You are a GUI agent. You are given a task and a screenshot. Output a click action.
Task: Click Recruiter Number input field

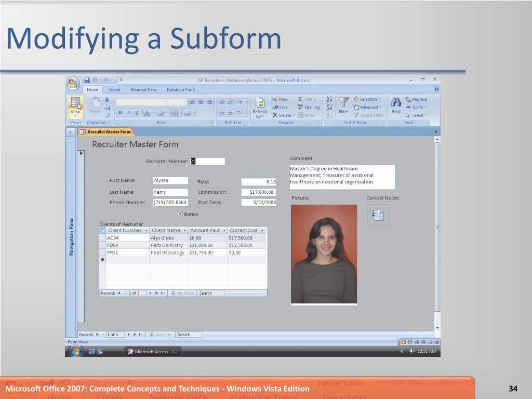207,161
